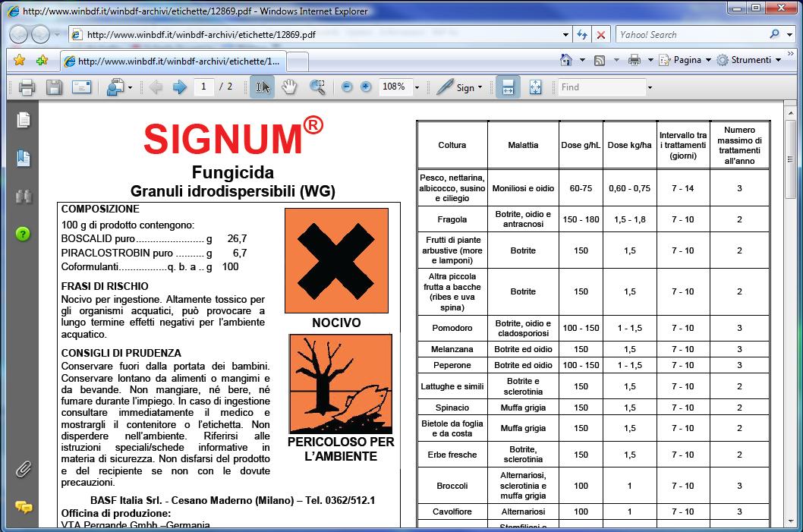Focus the PDF Find text box

601,87
